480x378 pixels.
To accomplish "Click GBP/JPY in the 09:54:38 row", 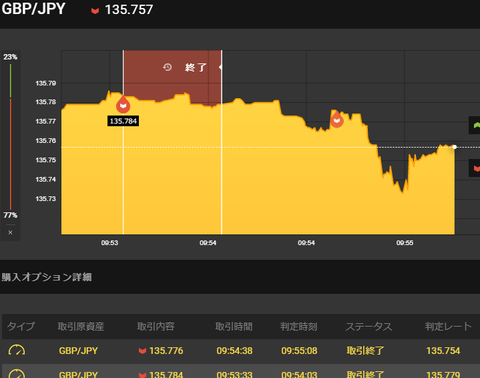I will pyautogui.click(x=78, y=351).
